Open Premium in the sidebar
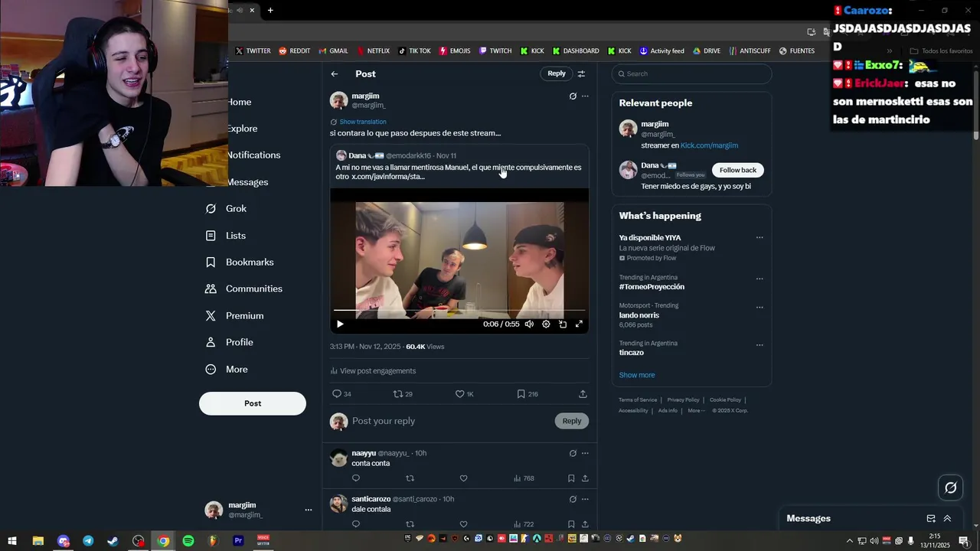 tap(234, 316)
